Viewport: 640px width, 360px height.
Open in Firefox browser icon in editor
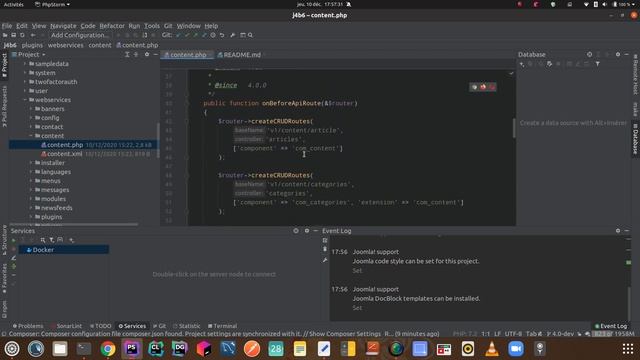pyautogui.click(x=483, y=87)
